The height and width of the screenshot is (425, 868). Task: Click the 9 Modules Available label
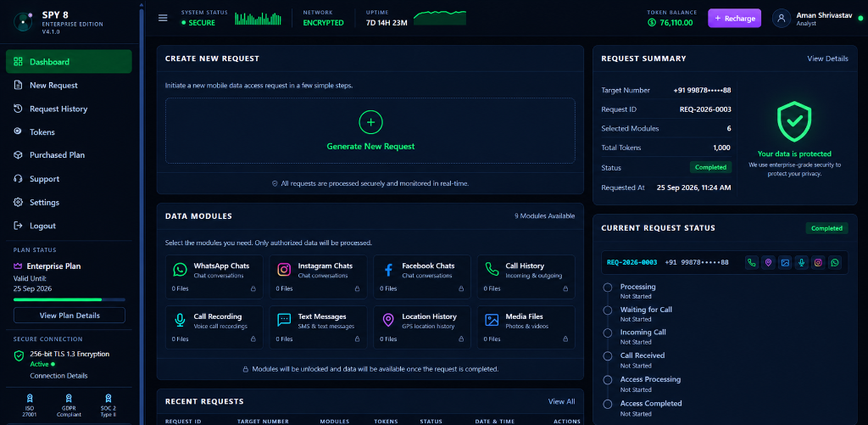pyautogui.click(x=545, y=216)
